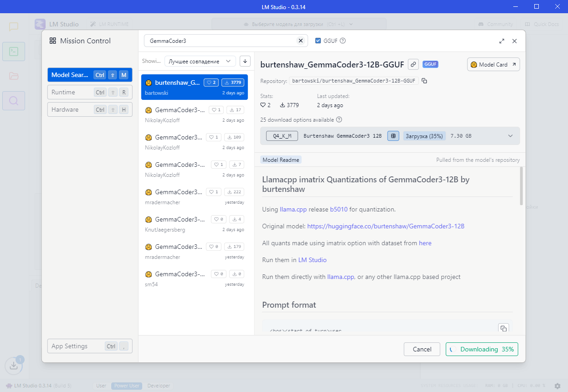This screenshot has width=568, height=392.
Task: Reverse the sort direction arrow
Action: pyautogui.click(x=245, y=61)
